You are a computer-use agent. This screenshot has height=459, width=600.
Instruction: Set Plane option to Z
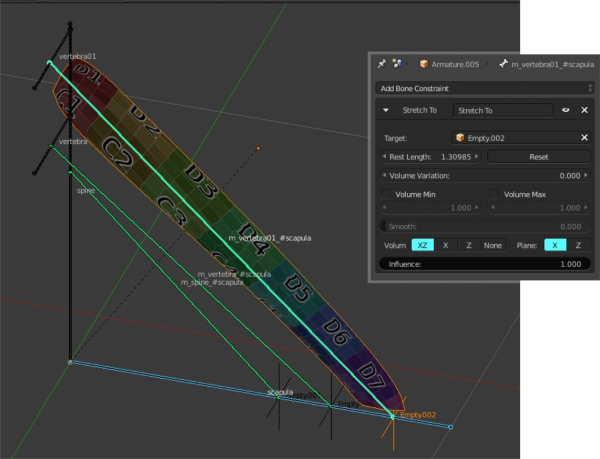tap(577, 245)
